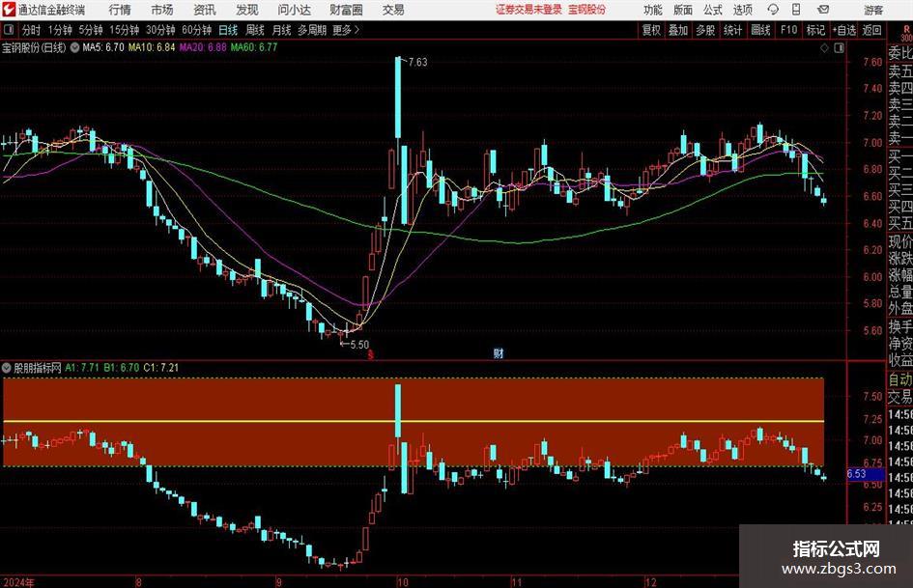Click the 画线 drawing tools button
The image size is (913, 588).
[x=760, y=30]
